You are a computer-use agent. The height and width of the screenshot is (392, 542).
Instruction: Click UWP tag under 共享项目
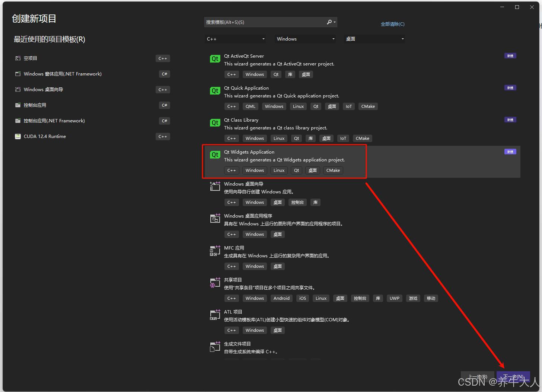point(395,298)
